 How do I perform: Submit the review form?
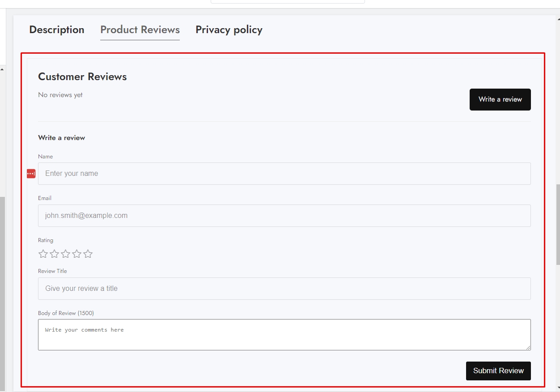tap(498, 371)
